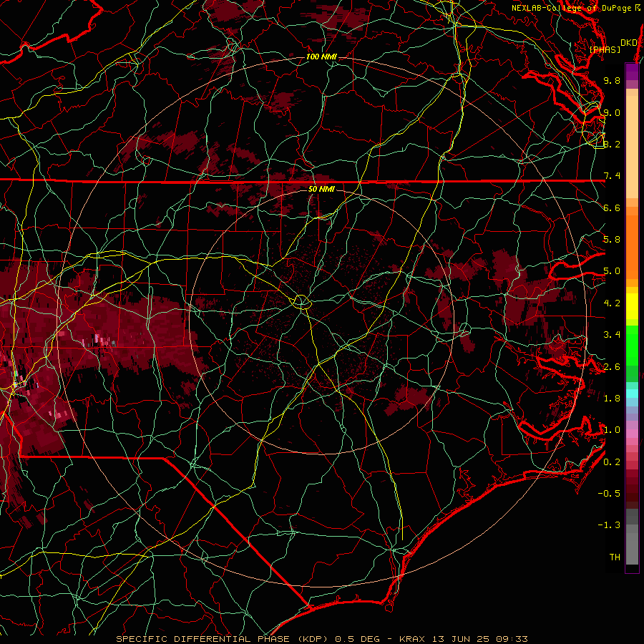Click the 50 NMI range ring label
644x644 pixels.
[x=321, y=189]
